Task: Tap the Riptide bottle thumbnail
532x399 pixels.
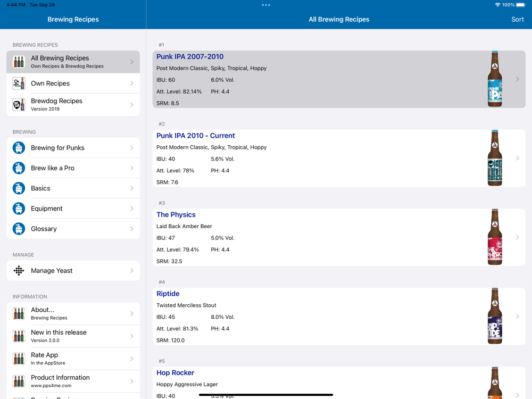Action: [x=495, y=317]
